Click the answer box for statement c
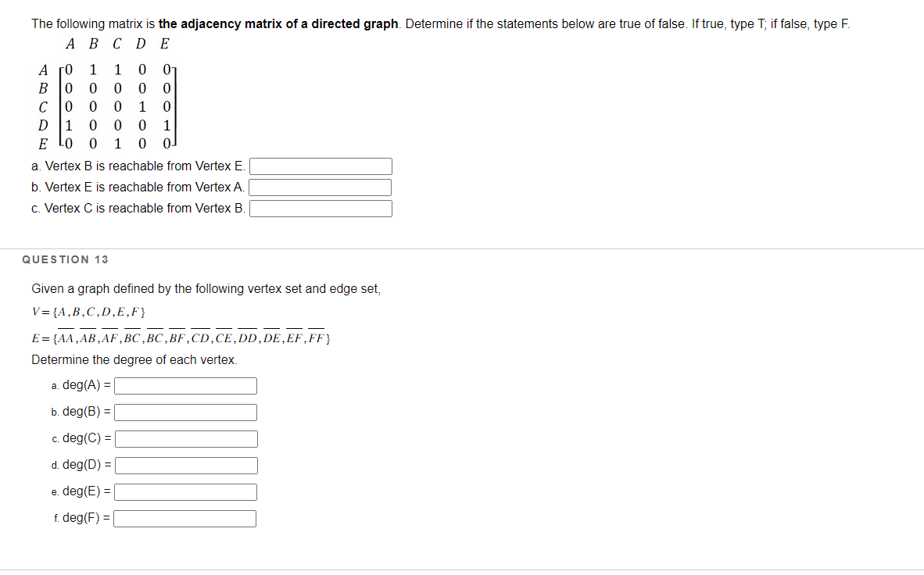 (321, 208)
